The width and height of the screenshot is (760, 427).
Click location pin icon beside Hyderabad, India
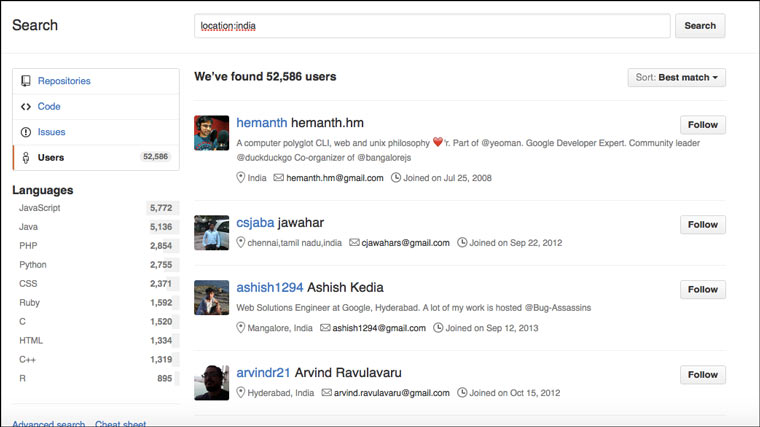pos(240,393)
